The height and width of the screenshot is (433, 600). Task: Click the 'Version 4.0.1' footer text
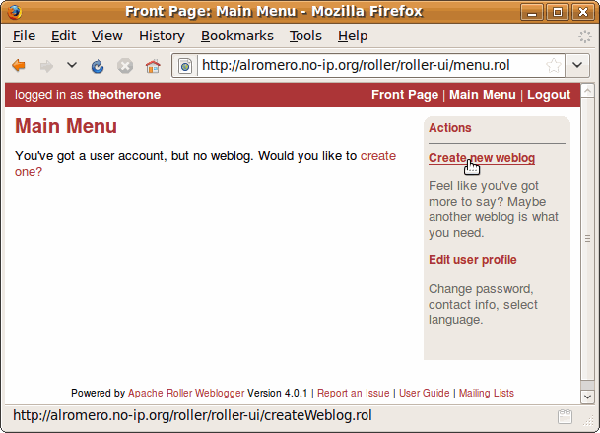pyautogui.click(x=277, y=393)
